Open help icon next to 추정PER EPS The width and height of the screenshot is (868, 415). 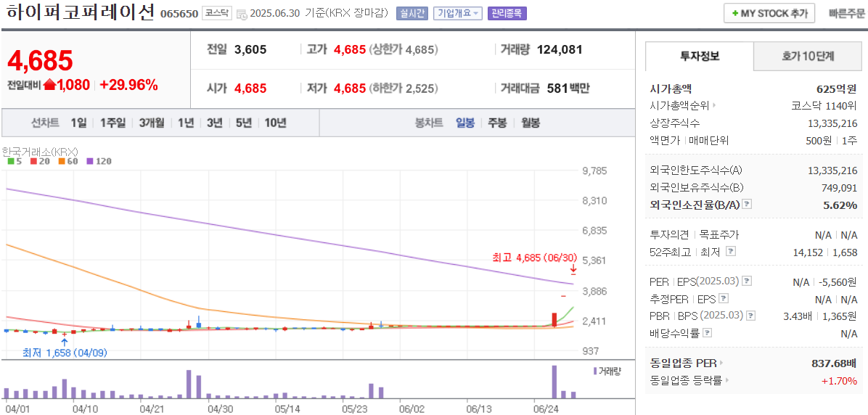click(x=724, y=299)
